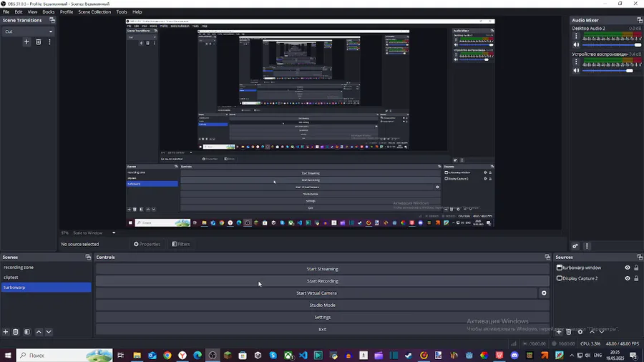Adjust Desktop Audio 2 volume slider
Viewport: 644px width, 362px height.
coord(612,45)
